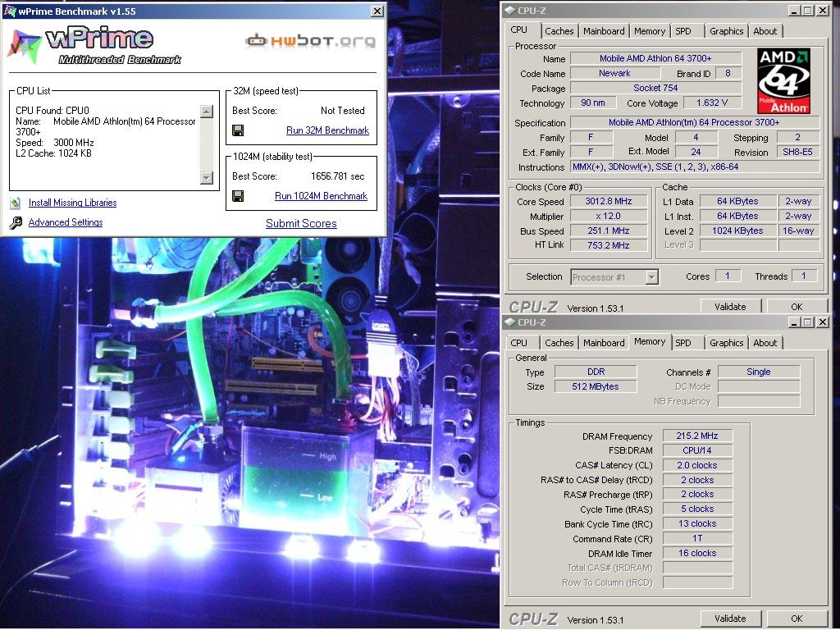840x630 pixels.
Task: Run the 32M Benchmark
Action: [327, 130]
